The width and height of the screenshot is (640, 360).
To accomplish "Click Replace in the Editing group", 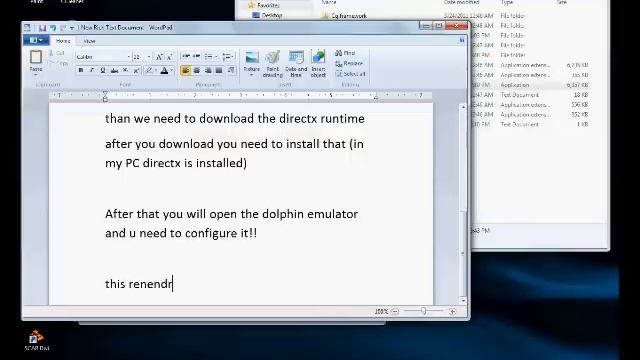I will click(349, 64).
